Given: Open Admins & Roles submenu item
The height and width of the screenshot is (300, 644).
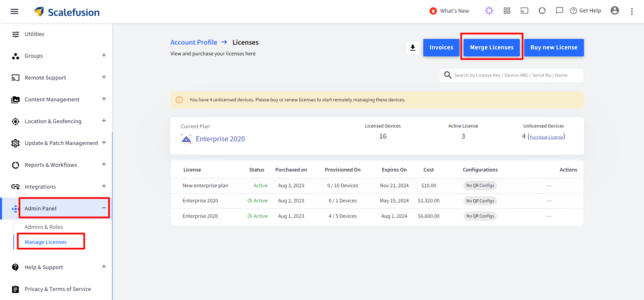Looking at the screenshot, I should pos(44,227).
